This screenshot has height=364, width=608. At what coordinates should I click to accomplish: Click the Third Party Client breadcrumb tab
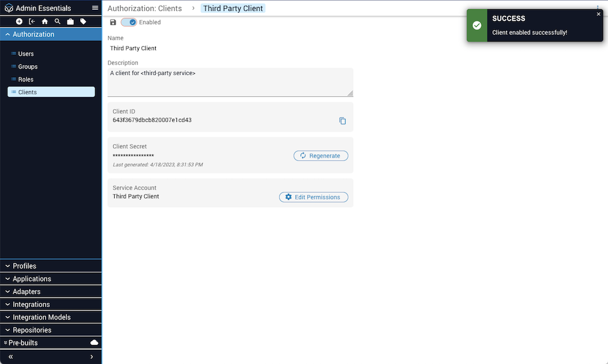233,8
